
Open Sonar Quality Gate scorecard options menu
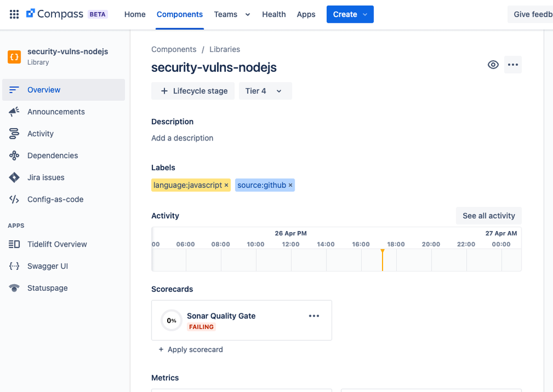click(314, 316)
